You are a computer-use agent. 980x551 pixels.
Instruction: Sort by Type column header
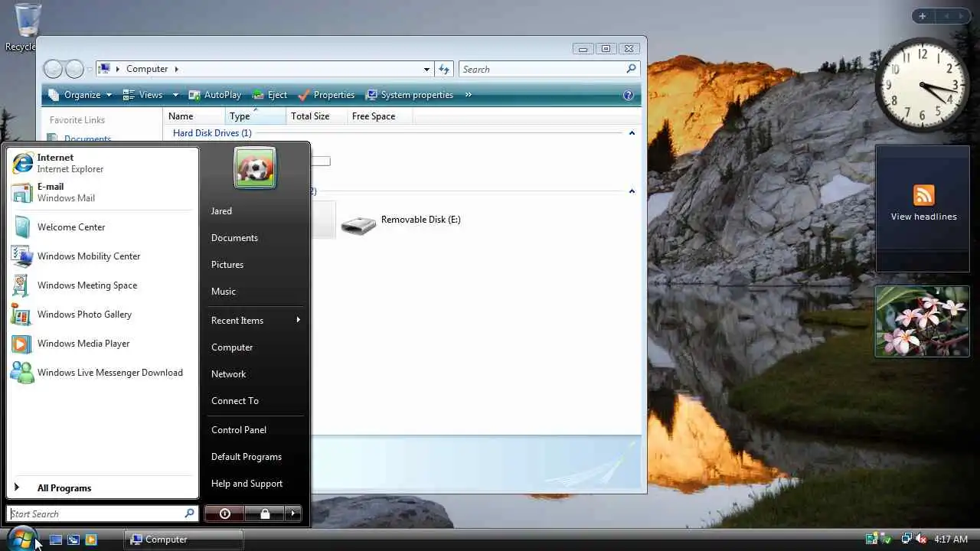point(256,116)
